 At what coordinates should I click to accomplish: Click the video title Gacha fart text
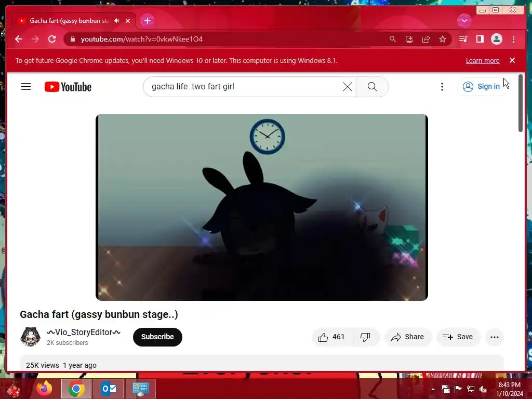tap(99, 314)
